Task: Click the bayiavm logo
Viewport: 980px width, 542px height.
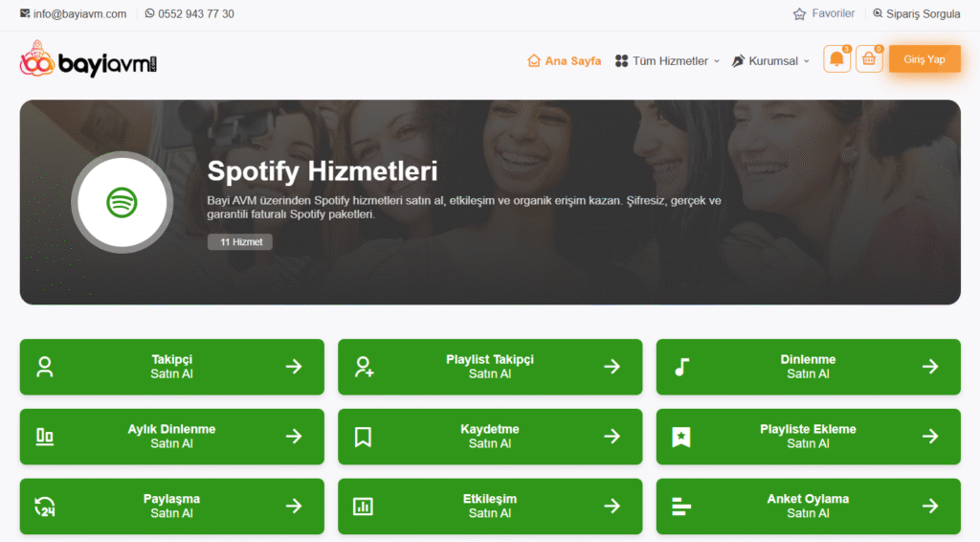Action: 88,59
